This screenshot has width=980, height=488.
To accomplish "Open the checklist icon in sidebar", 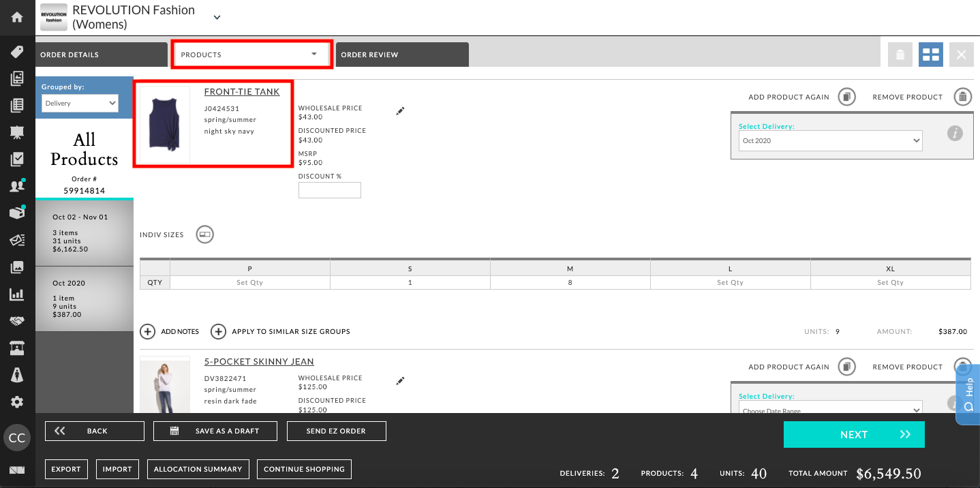I will (x=17, y=159).
